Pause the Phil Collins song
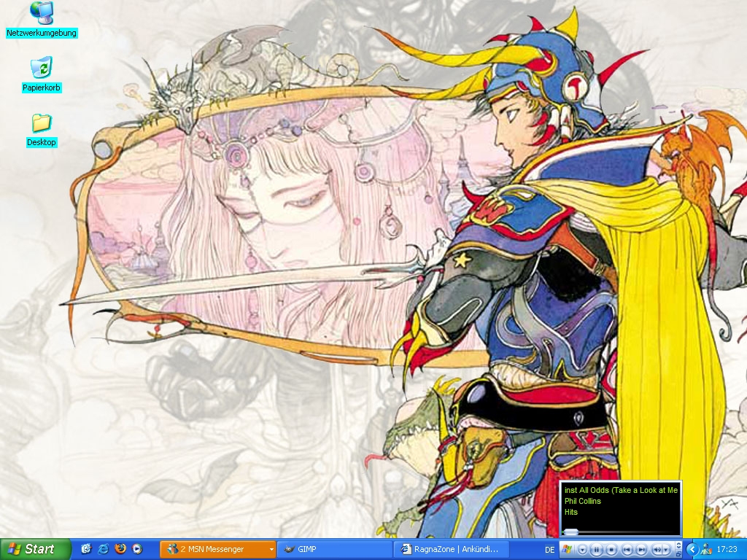Image resolution: width=747 pixels, height=560 pixels. (x=596, y=549)
